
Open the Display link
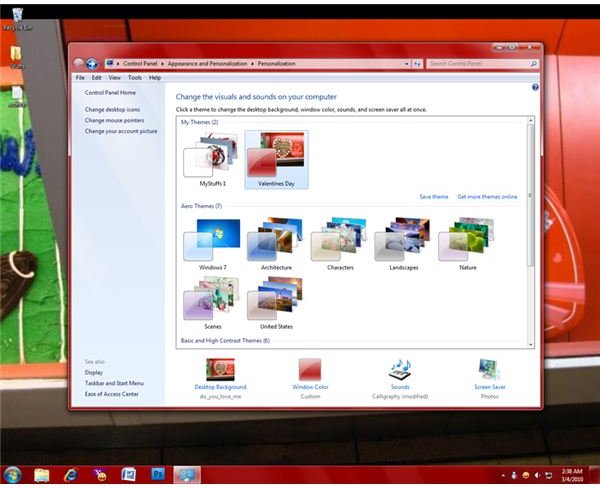[94, 372]
